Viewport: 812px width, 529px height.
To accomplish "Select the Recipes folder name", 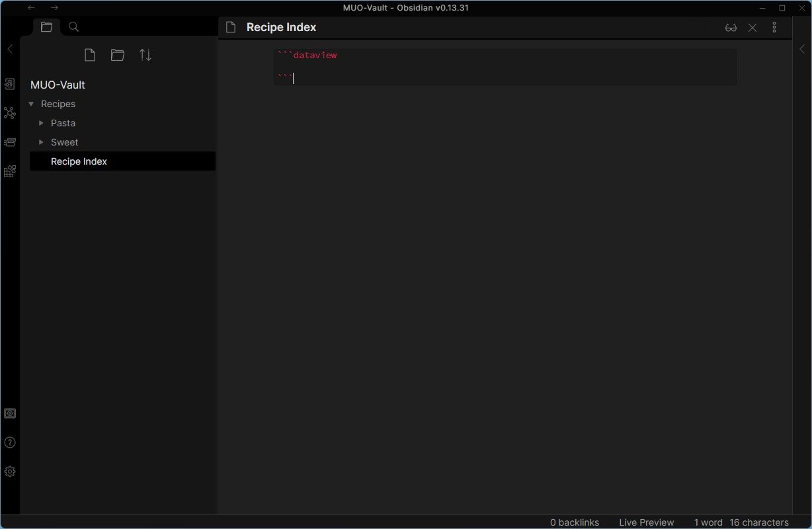I will (58, 104).
